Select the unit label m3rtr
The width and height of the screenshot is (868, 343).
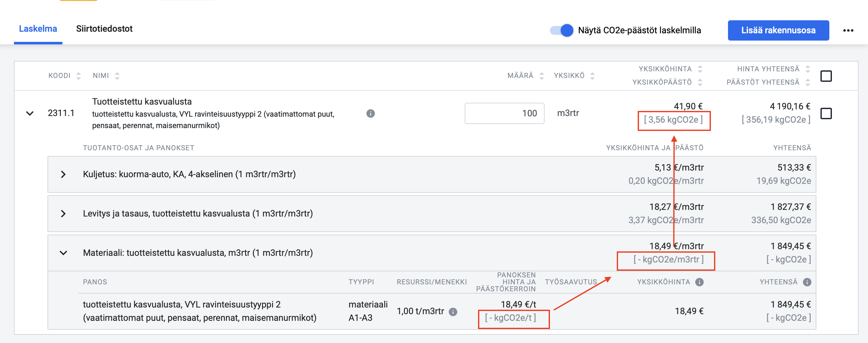click(x=568, y=113)
